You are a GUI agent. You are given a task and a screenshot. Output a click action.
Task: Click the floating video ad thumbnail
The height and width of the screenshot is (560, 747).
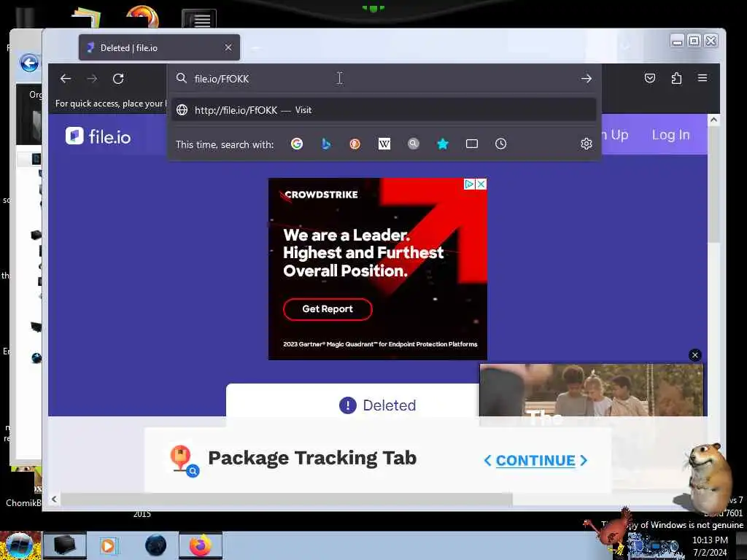click(591, 390)
